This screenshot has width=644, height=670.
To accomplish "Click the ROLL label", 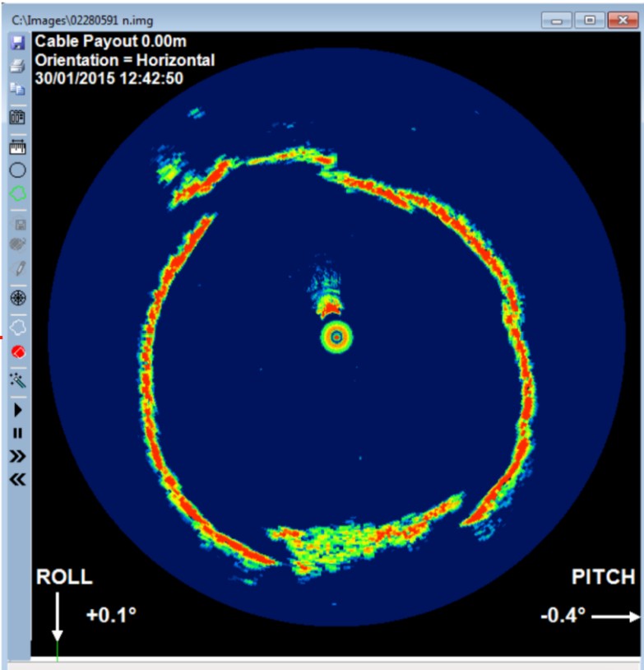I will coord(64,577).
